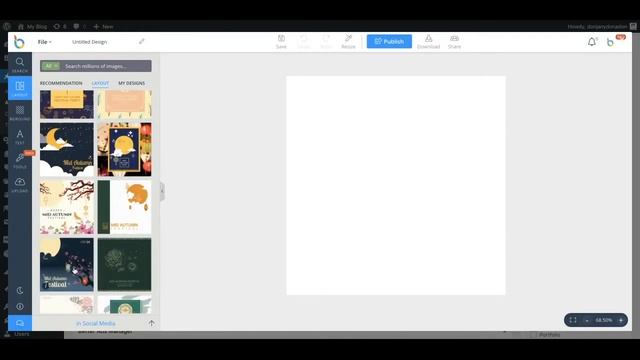Screen dimensions: 640x360
Task: Open My Blog in admin bar
Action: point(32,27)
